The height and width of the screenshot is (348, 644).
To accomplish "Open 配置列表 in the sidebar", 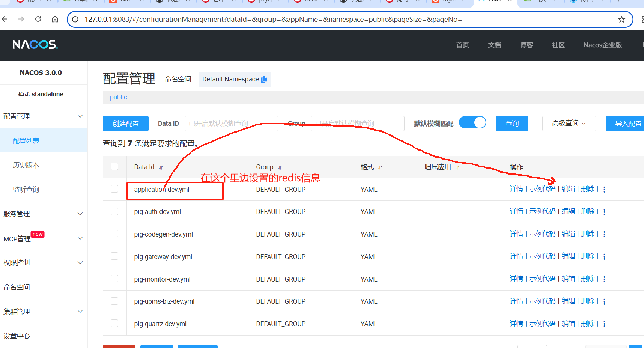I will 44,140.
